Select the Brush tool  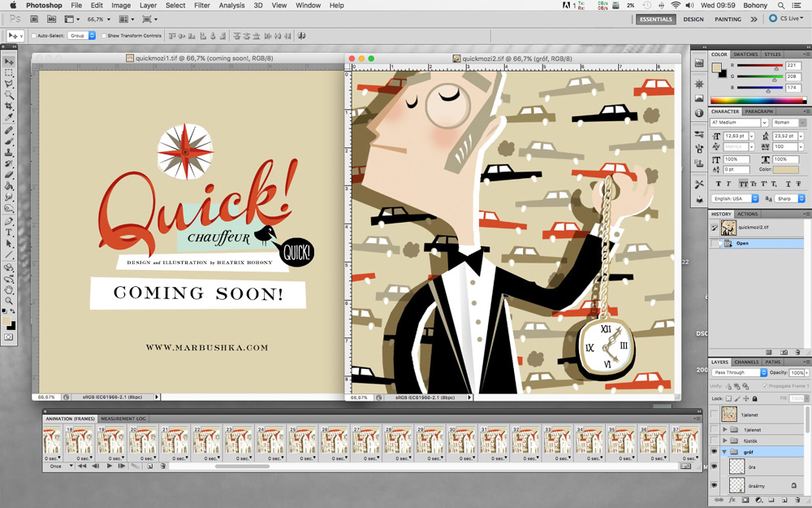tap(9, 141)
